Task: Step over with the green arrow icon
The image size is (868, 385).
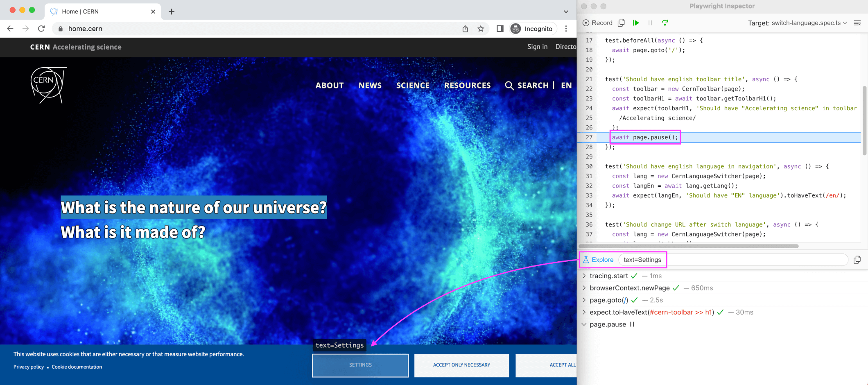Action: tap(665, 23)
